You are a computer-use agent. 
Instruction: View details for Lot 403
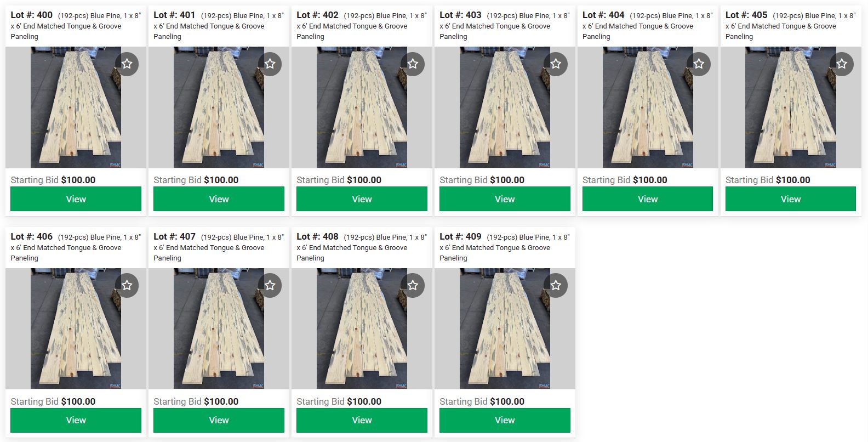[x=505, y=199]
